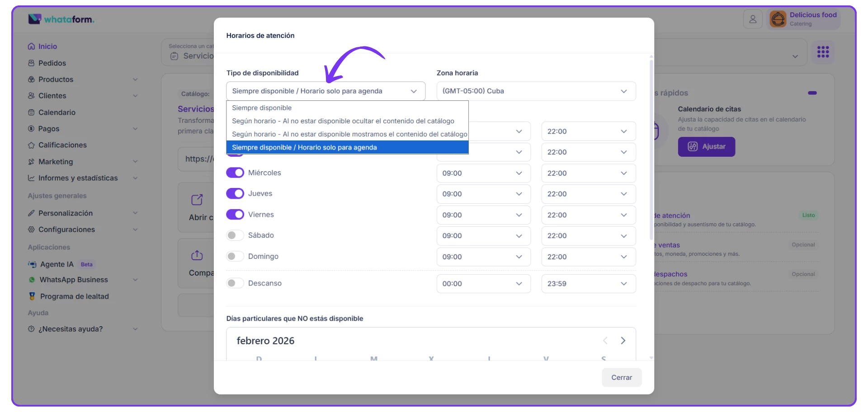Viewport: 868px width, 412px height.
Task: Click the Inicio home icon
Action: click(x=31, y=47)
